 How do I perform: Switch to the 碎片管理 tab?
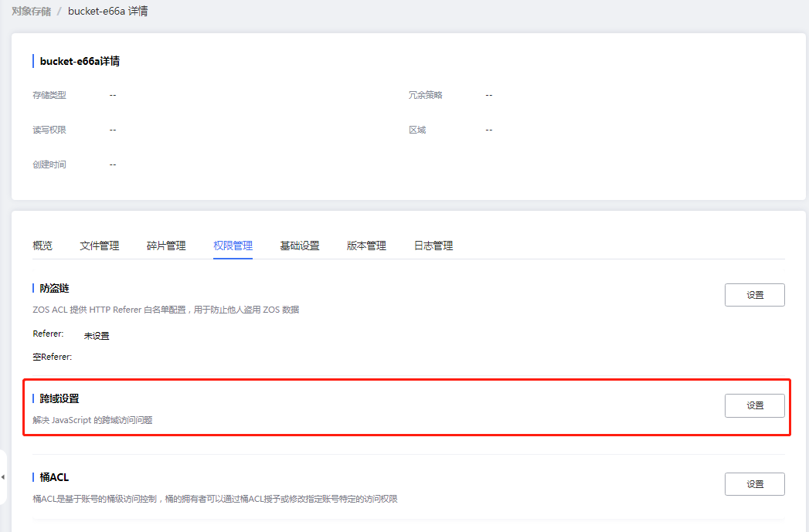click(x=165, y=245)
